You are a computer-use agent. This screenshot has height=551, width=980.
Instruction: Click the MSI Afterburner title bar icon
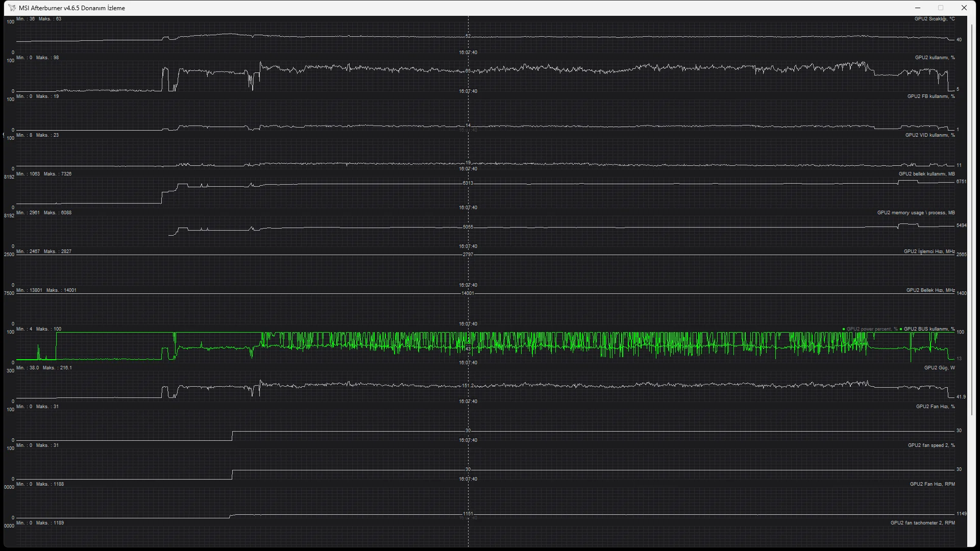[12, 8]
